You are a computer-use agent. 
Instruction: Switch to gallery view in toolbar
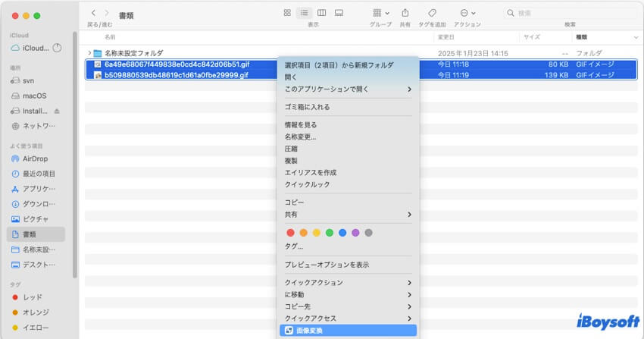(x=339, y=13)
